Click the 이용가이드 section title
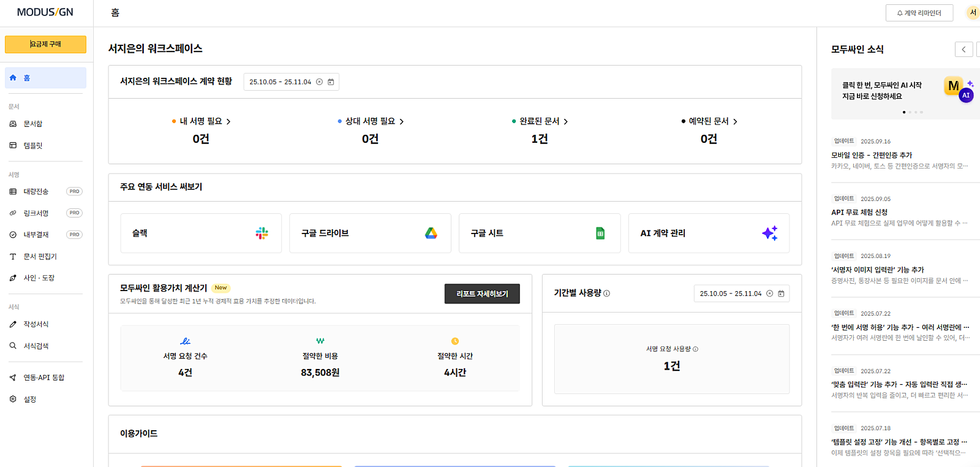Viewport: 980px width, 467px height. [x=139, y=433]
